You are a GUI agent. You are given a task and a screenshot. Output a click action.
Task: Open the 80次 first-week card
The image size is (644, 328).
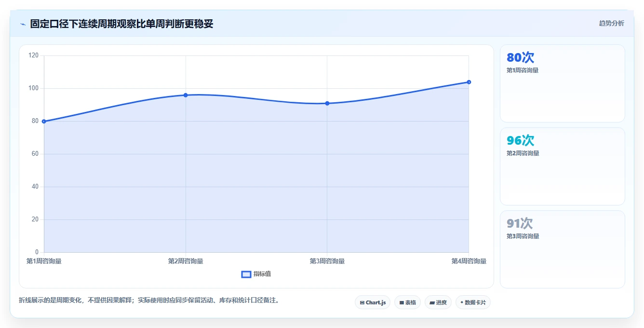(x=563, y=83)
